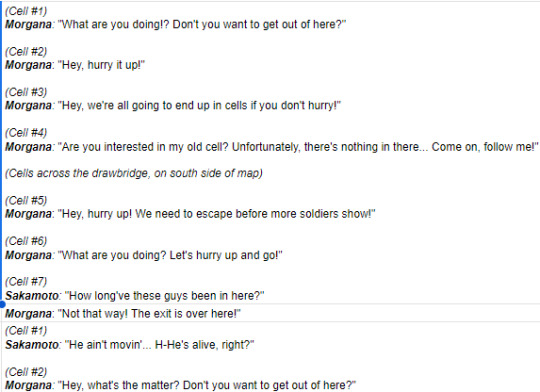
Task: Click 'What are you doing!? Don't you want' line
Action: click(175, 24)
